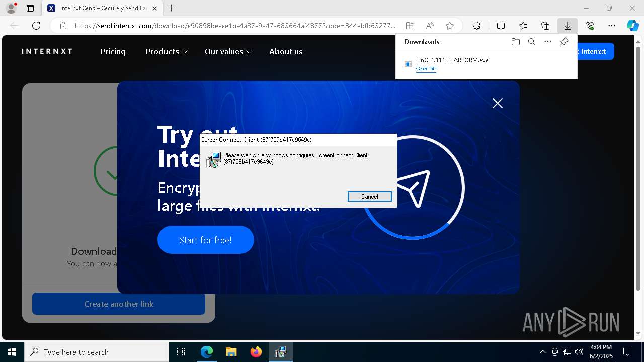Click the Read aloud icon
644x362 pixels.
[430, 26]
